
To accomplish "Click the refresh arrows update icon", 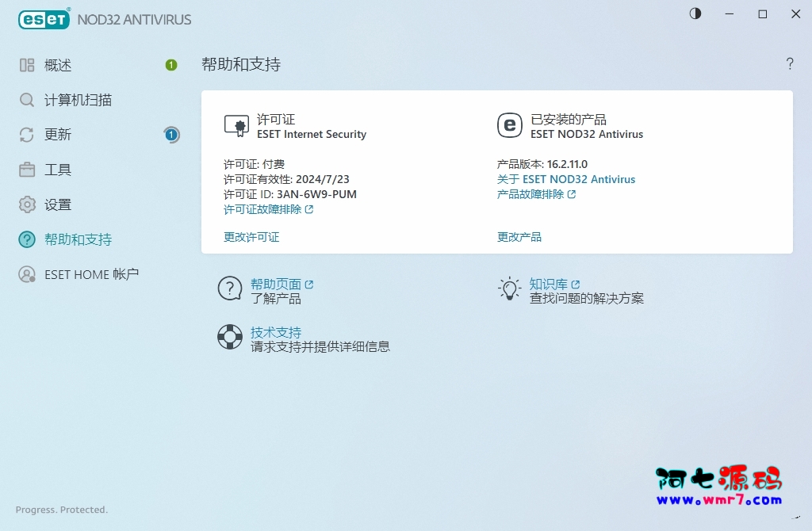I will coord(27,135).
